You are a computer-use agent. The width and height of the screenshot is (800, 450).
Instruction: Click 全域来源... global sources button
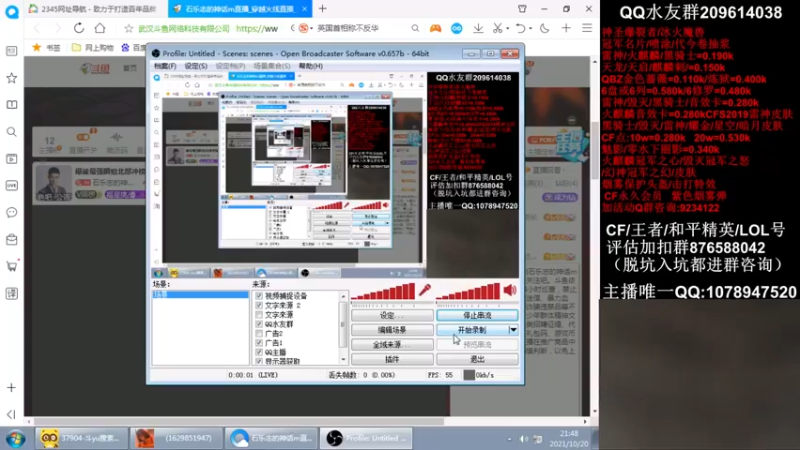pyautogui.click(x=392, y=345)
